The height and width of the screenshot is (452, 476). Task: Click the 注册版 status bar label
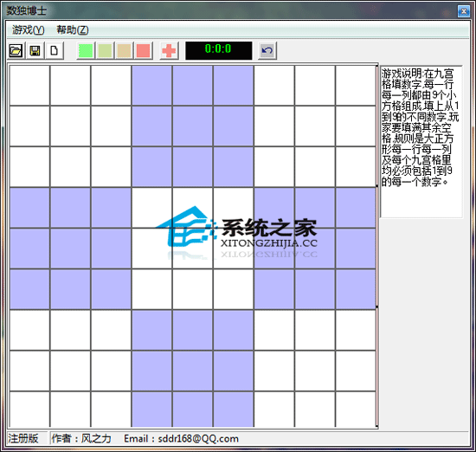click(23, 439)
